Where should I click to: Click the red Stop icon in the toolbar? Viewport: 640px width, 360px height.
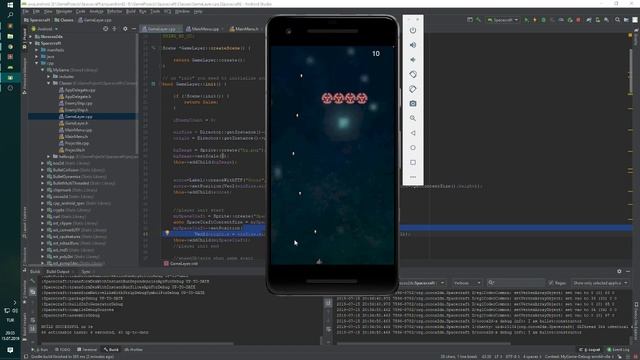click(x=578, y=20)
